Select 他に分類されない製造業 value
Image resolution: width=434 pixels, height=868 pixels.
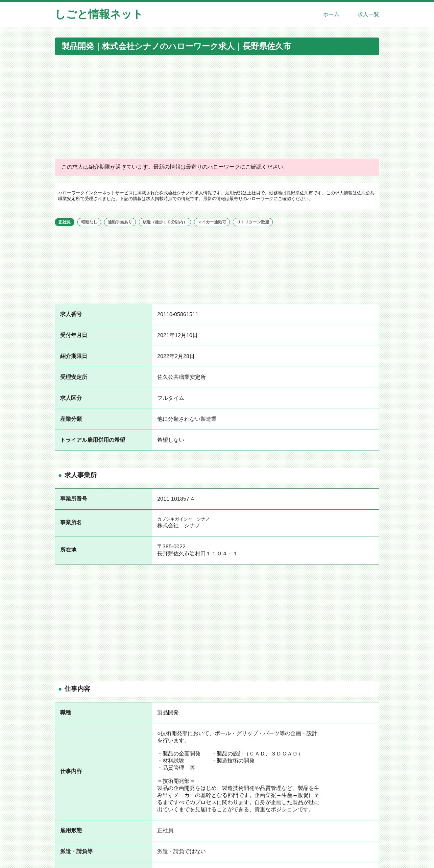click(187, 419)
